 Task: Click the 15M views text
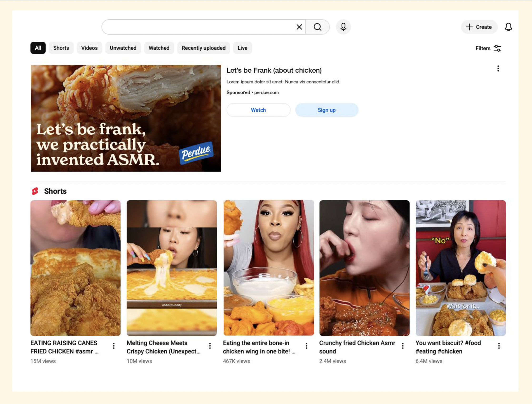click(43, 361)
